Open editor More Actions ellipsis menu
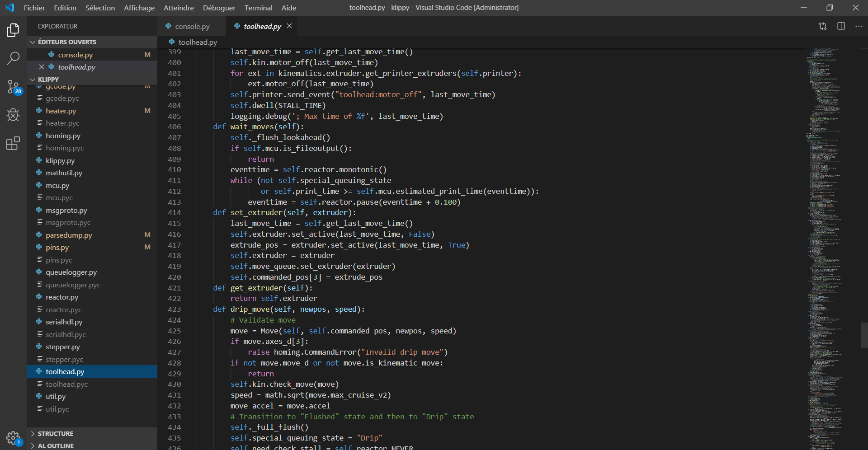 click(x=859, y=26)
